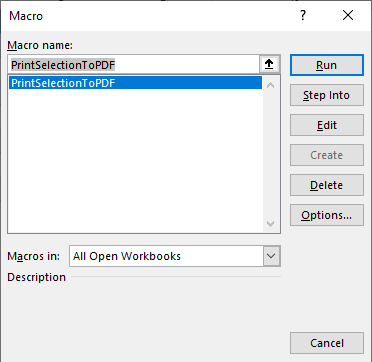Cancel the Macro dialog
This screenshot has width=372, height=362.
pos(327,343)
